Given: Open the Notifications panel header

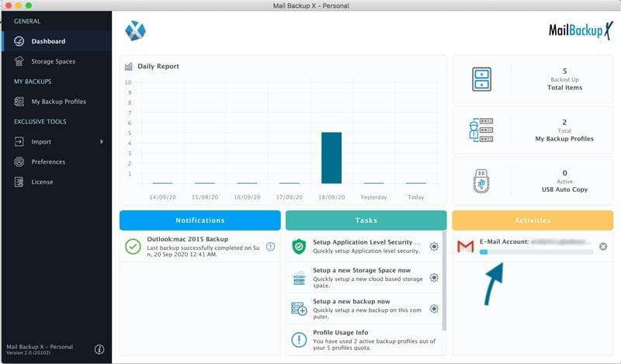Looking at the screenshot, I should tap(200, 220).
